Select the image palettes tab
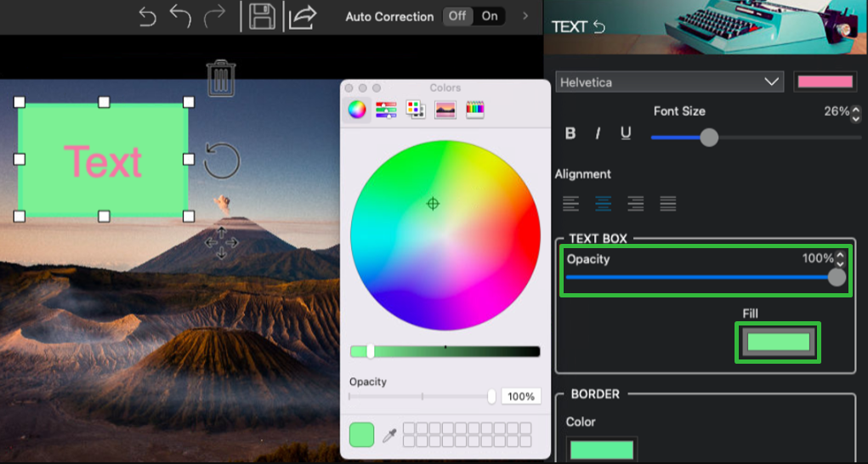The height and width of the screenshot is (464, 868). 445,110
